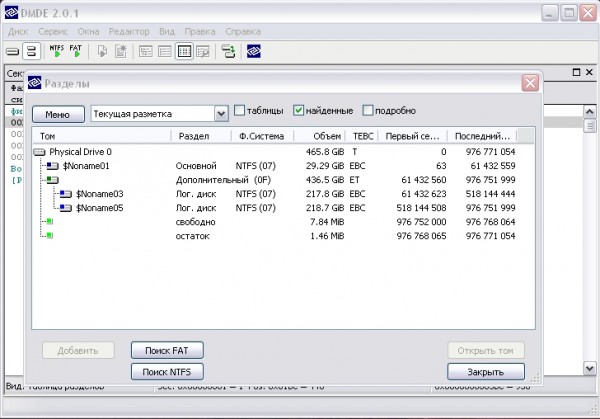Open the partitions toolbar icon with two disks
The height and width of the screenshot is (419, 600).
[x=32, y=51]
